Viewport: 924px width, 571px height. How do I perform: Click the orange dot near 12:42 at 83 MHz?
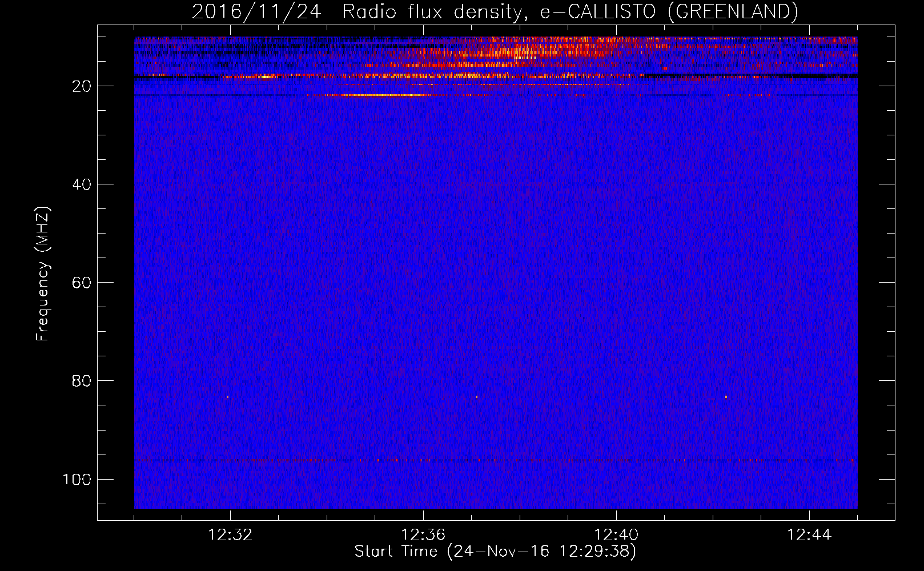(x=726, y=396)
